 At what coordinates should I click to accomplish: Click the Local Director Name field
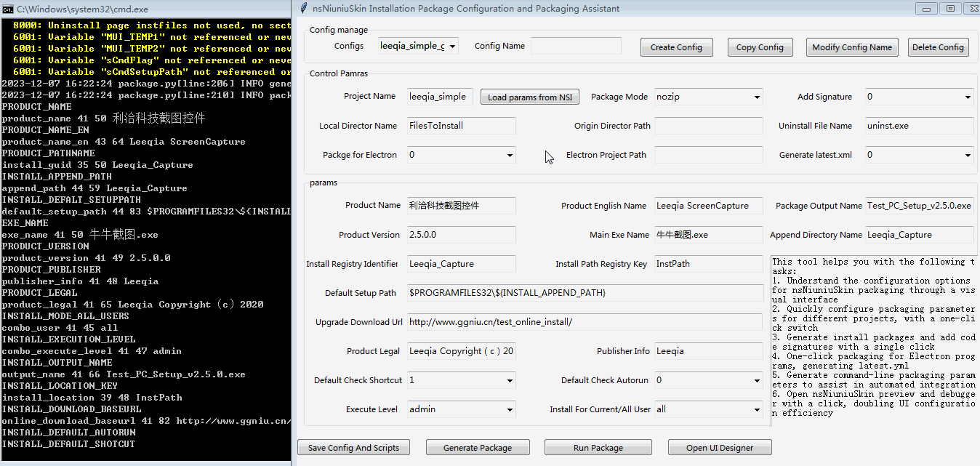coord(462,126)
